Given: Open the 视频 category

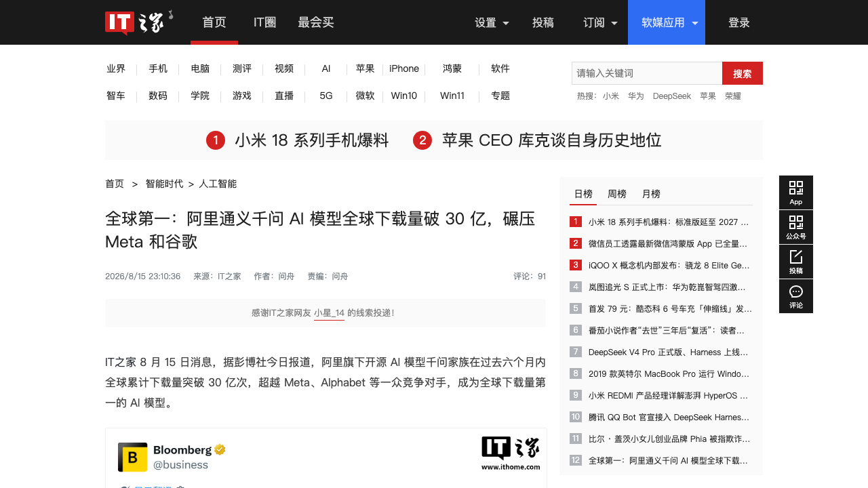Looking at the screenshot, I should pos(284,68).
